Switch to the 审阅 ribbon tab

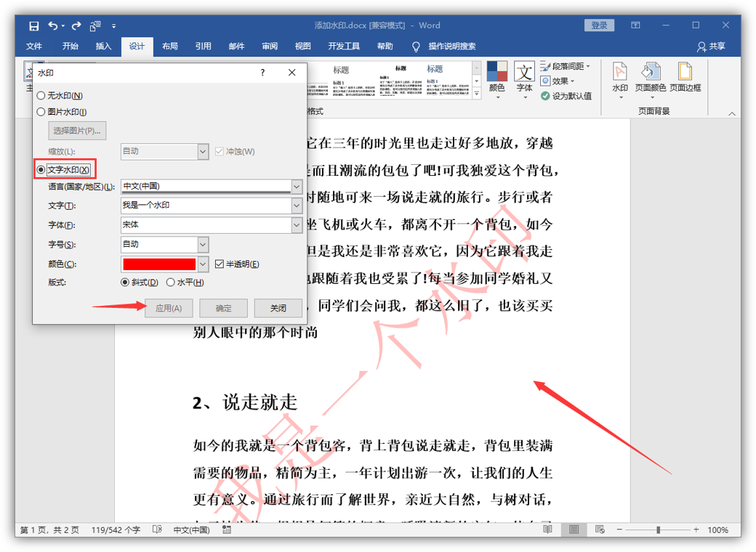(270, 46)
